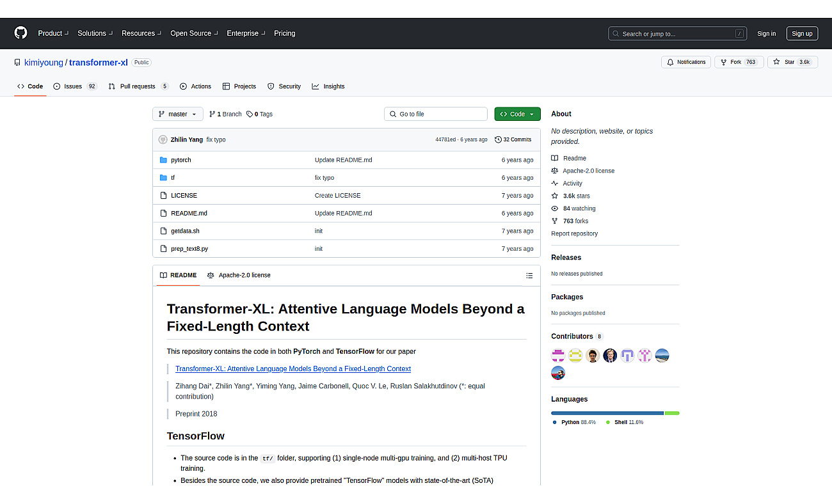Open the Shell 11.6% language link
Image resolution: width=832 pixels, height=504 pixels.
pyautogui.click(x=625, y=423)
